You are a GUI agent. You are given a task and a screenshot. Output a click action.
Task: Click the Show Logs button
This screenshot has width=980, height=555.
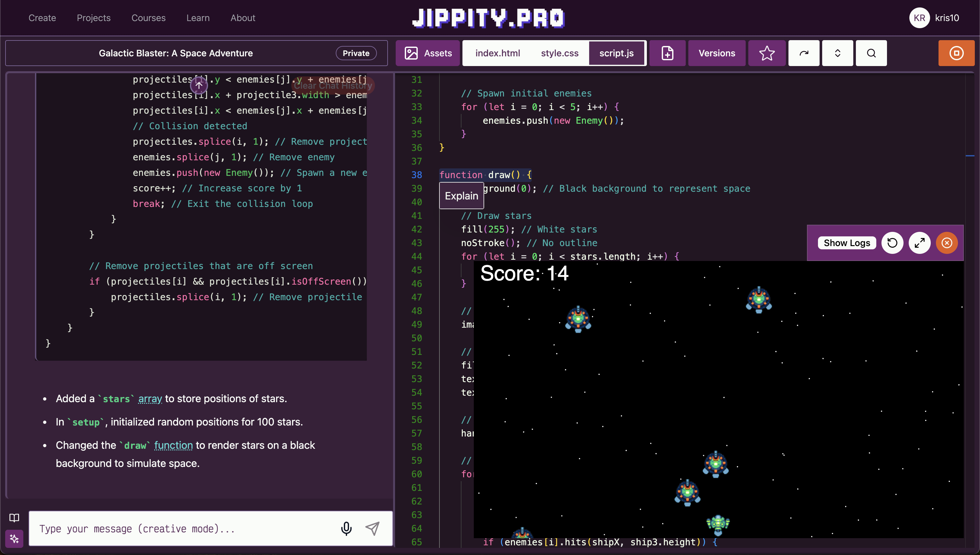pos(846,243)
